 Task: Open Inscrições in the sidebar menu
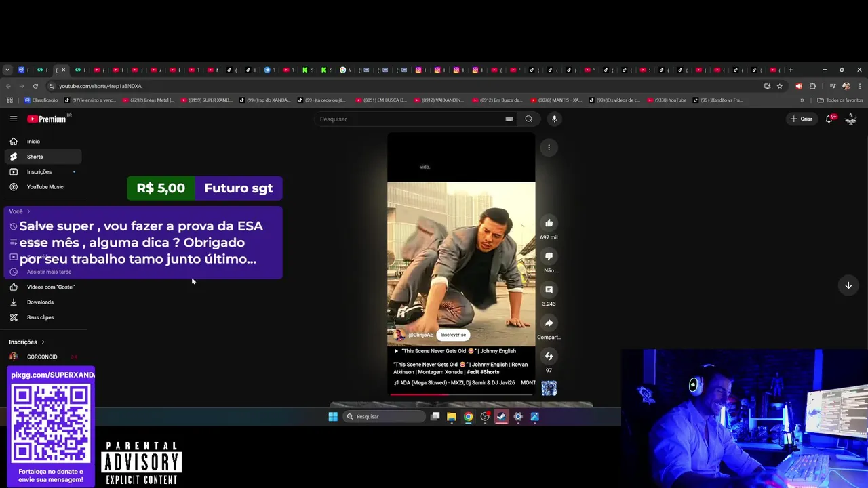pyautogui.click(x=43, y=171)
